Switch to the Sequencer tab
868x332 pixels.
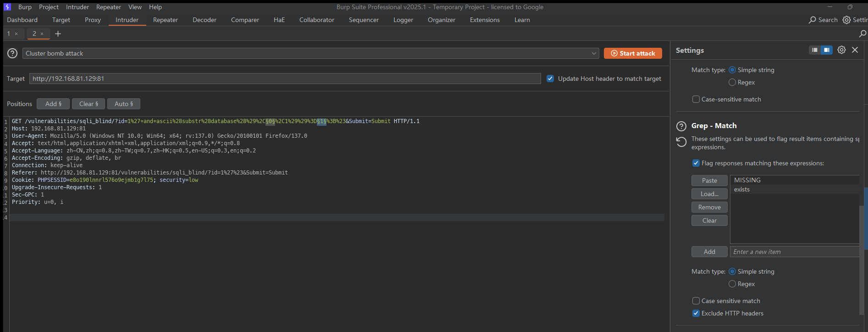364,20
